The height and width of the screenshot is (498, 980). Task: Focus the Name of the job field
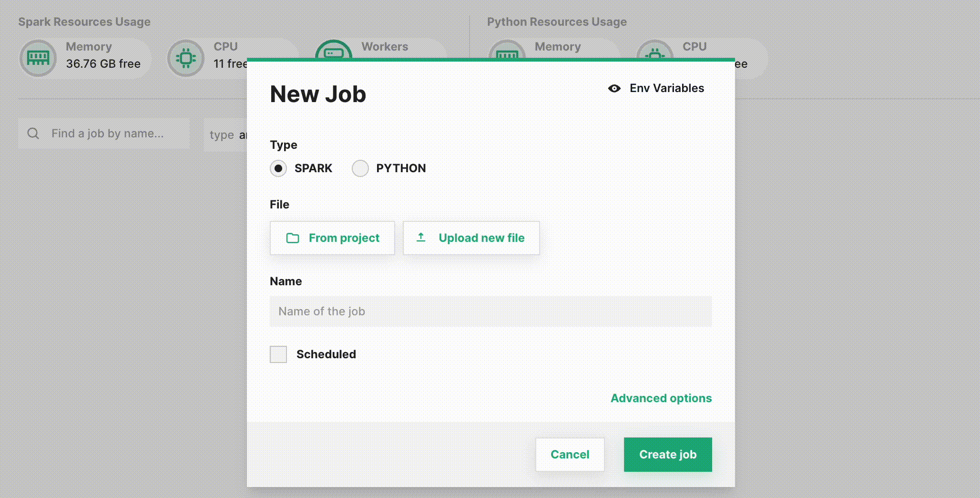point(490,311)
